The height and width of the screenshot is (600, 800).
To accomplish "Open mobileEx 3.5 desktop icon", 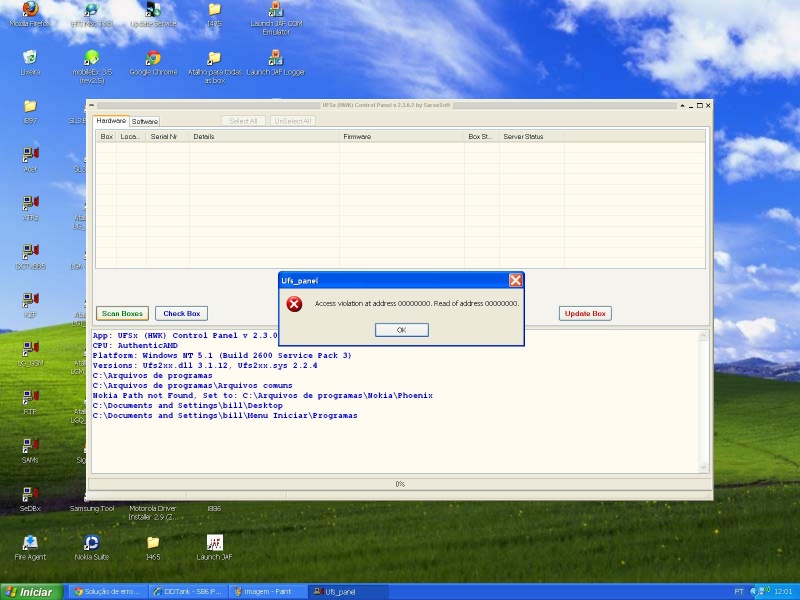I will pos(92,67).
